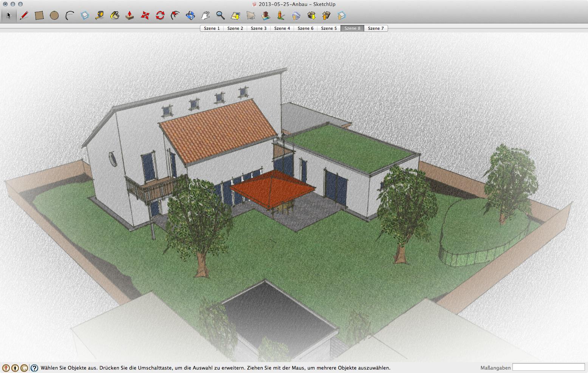Choose the Arc tool
The width and height of the screenshot is (588, 373).
(70, 15)
